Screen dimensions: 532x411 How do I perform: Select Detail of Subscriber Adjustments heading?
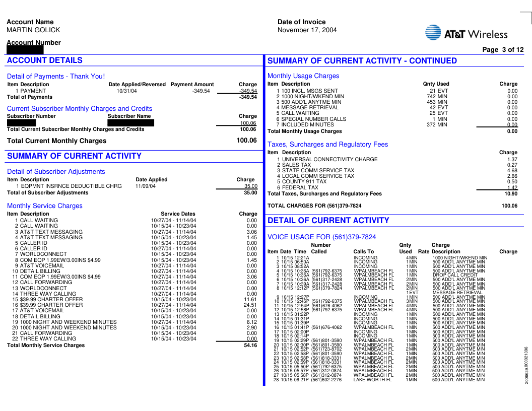click(56, 172)
